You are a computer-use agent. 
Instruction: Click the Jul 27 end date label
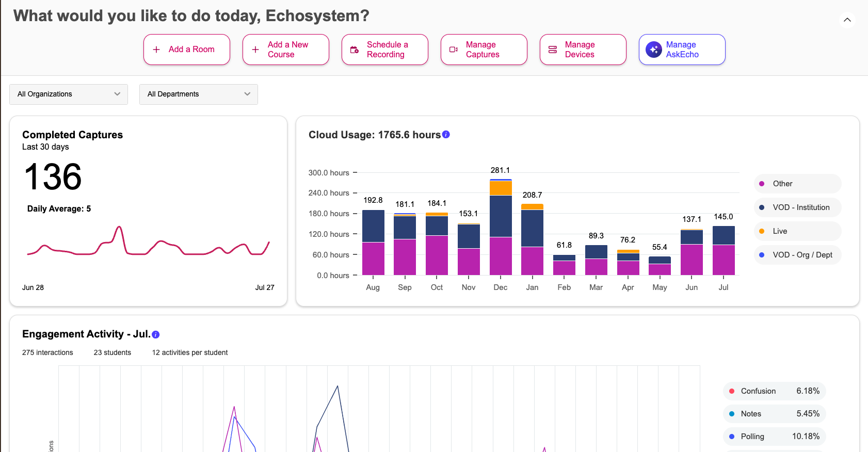coord(265,287)
